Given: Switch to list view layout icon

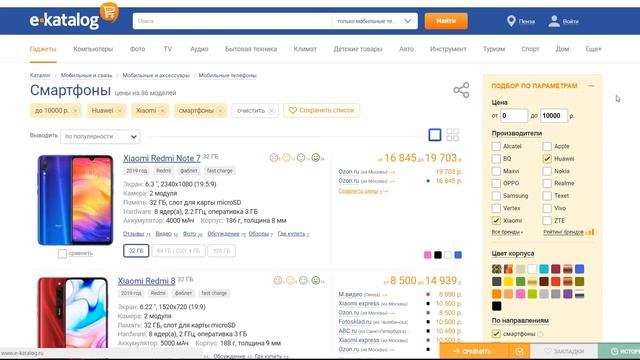Looking at the screenshot, I should [435, 135].
